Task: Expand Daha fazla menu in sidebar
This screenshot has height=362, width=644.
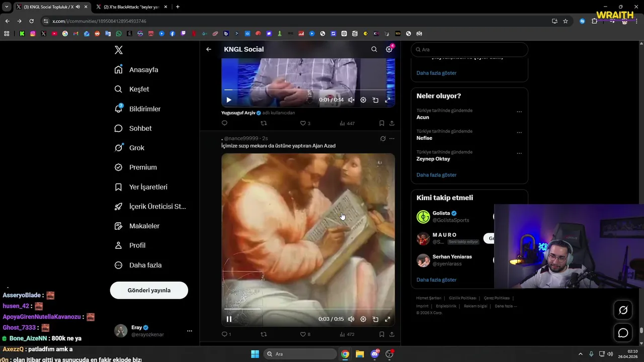Action: click(138, 265)
